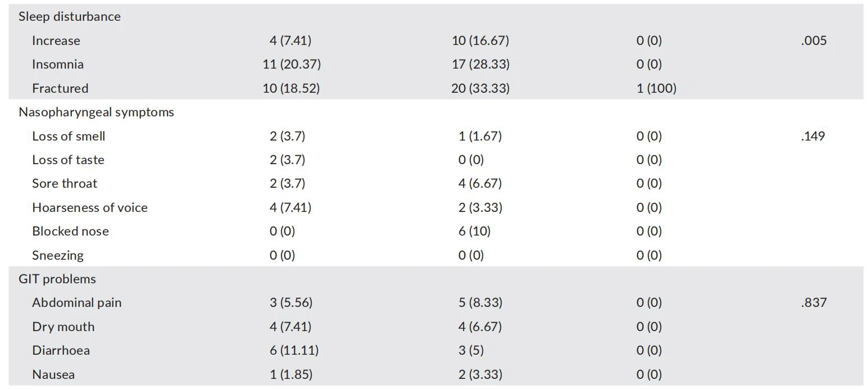Select the value 1 (1.85)
This screenshot has width=868, height=389.
pos(290,375)
